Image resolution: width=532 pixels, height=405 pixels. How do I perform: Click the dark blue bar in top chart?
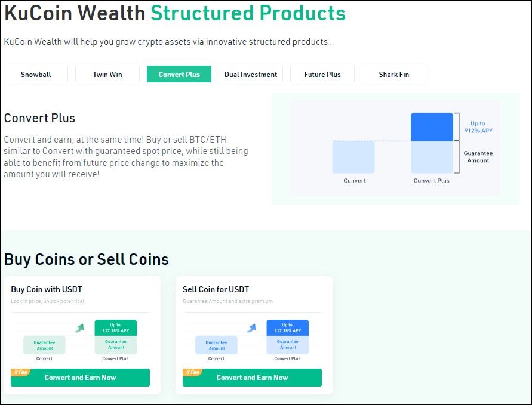click(x=432, y=127)
